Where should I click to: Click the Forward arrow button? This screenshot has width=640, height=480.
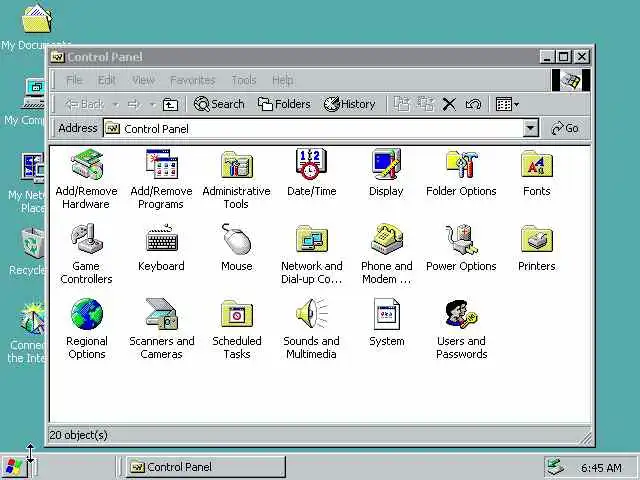[x=134, y=104]
